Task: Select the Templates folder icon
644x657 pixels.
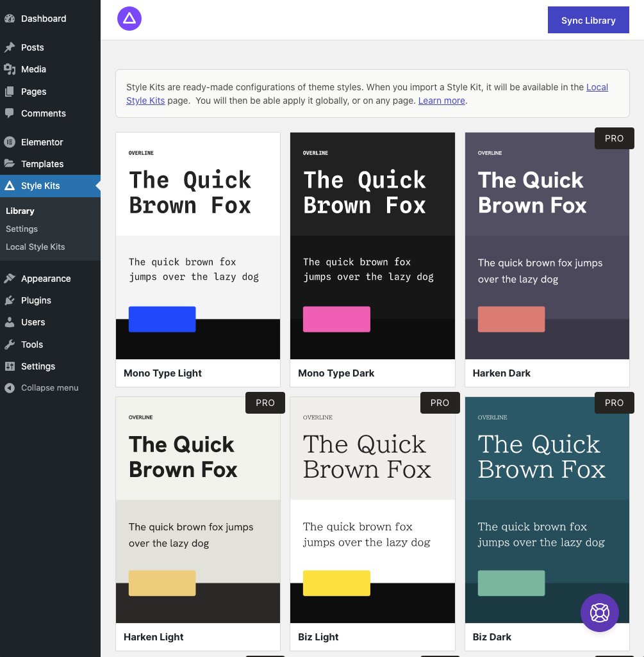Action: 10,164
